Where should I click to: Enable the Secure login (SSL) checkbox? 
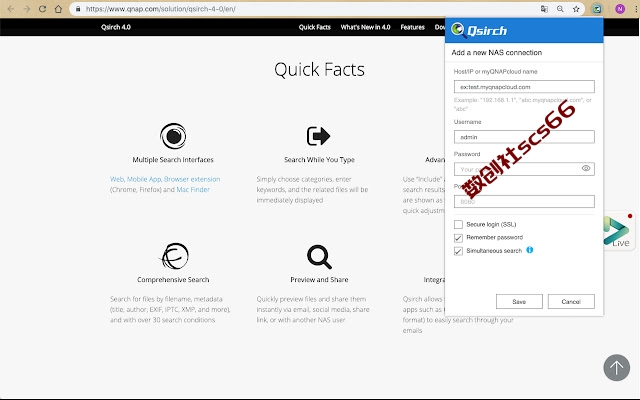458,224
